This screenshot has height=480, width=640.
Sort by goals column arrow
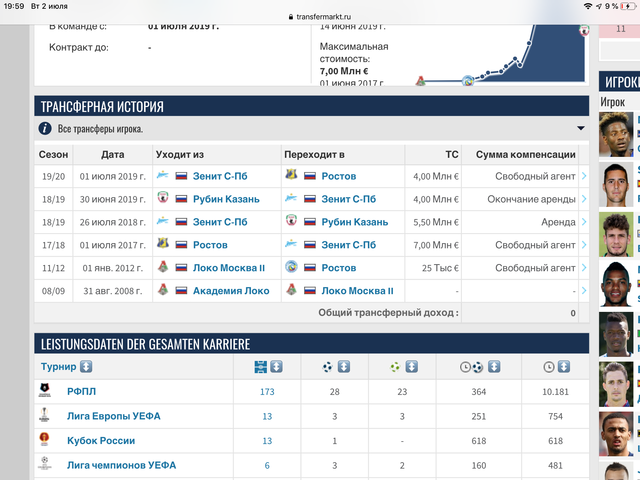(344, 367)
